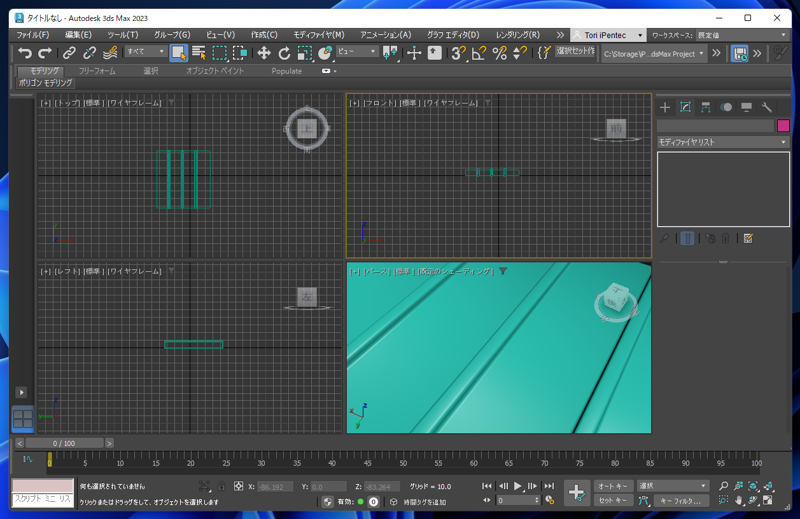Click the Undo arrow in the main toolbar
This screenshot has width=800, height=519.
24,53
